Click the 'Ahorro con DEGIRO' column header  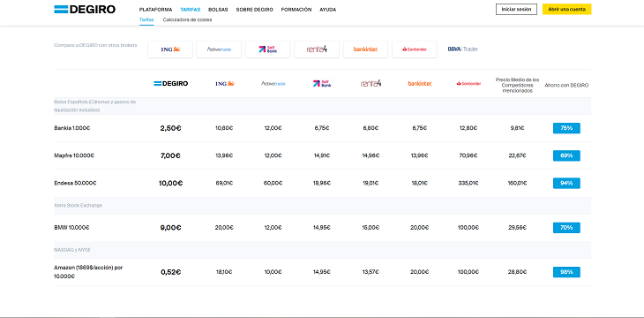tap(566, 85)
